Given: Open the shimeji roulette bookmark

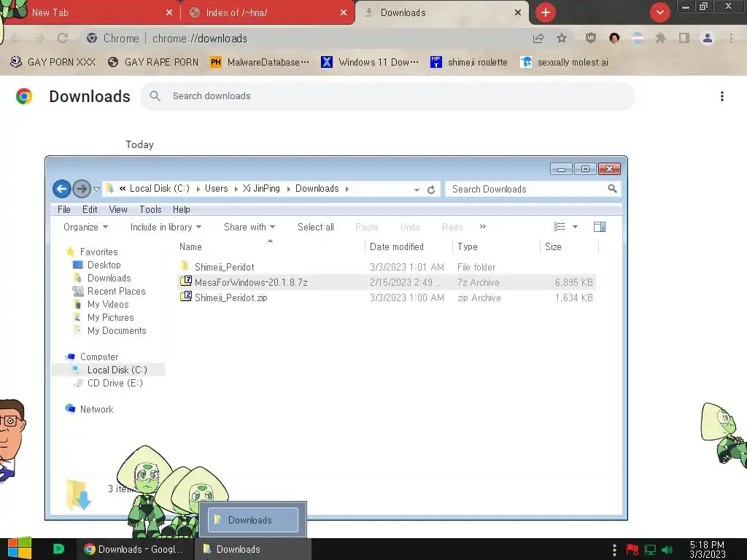Looking at the screenshot, I should tap(469, 63).
